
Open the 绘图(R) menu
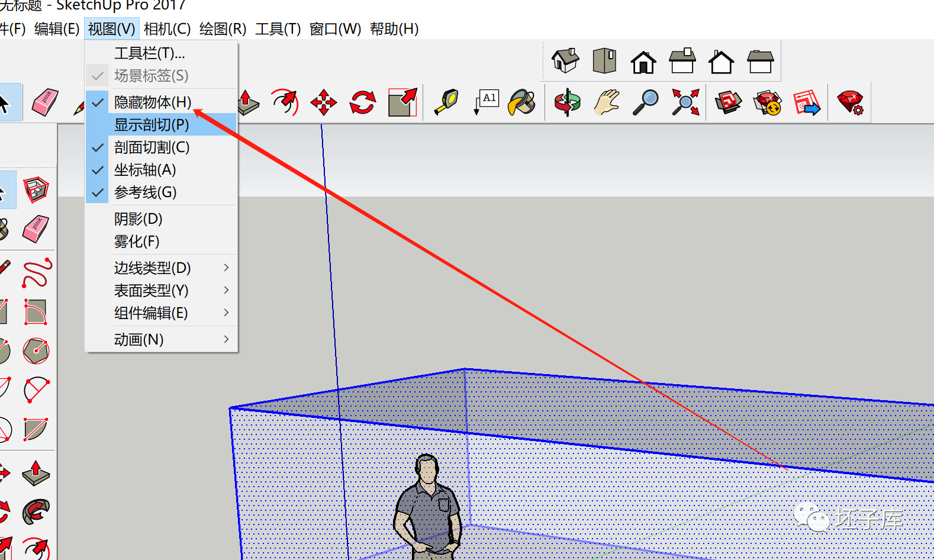(x=223, y=28)
